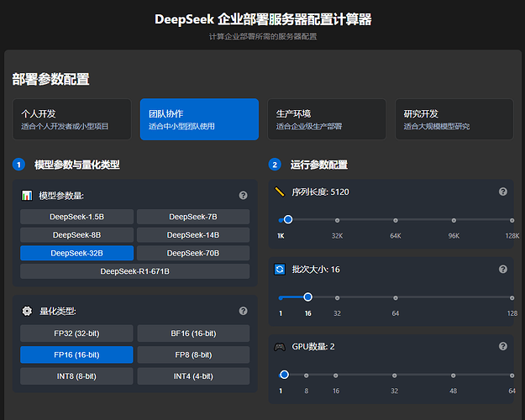The image size is (525, 420).
Task: Select BF16 (16-bit) quantization
Action: pos(193,333)
